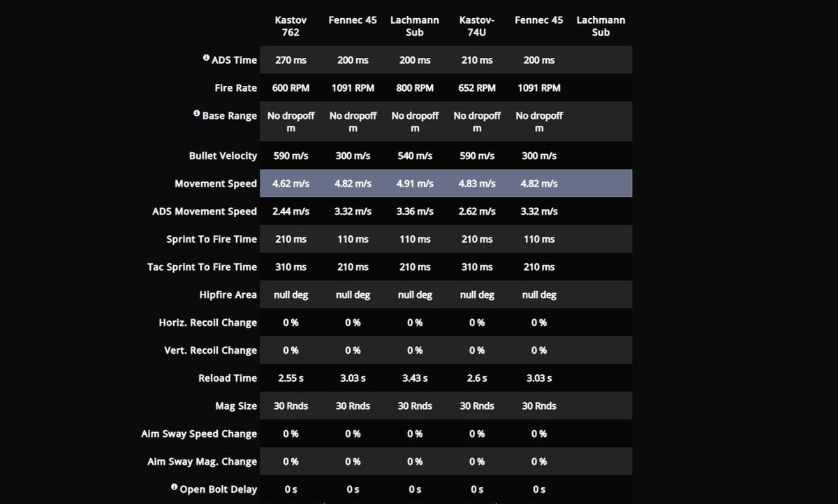This screenshot has height=504, width=838.
Task: Select the 4.91 m/s movement speed cell
Action: coord(415,184)
